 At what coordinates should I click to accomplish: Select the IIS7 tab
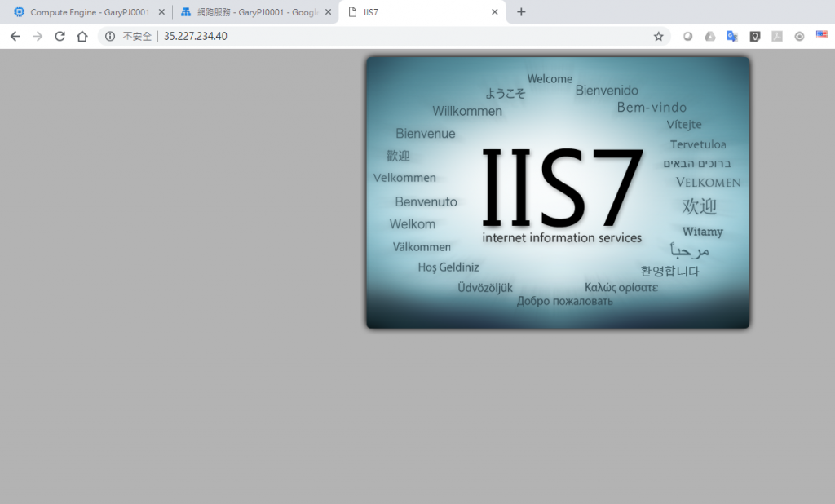pyautogui.click(x=422, y=11)
